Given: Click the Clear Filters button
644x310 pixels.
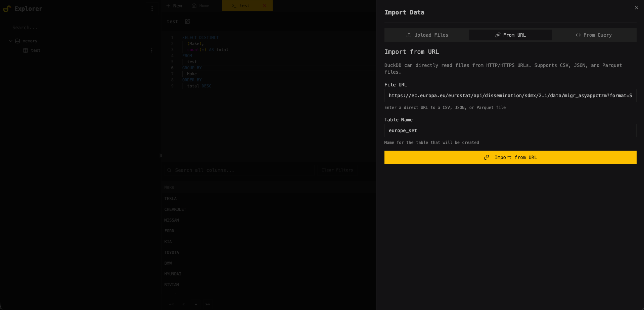Looking at the screenshot, I should [337, 170].
